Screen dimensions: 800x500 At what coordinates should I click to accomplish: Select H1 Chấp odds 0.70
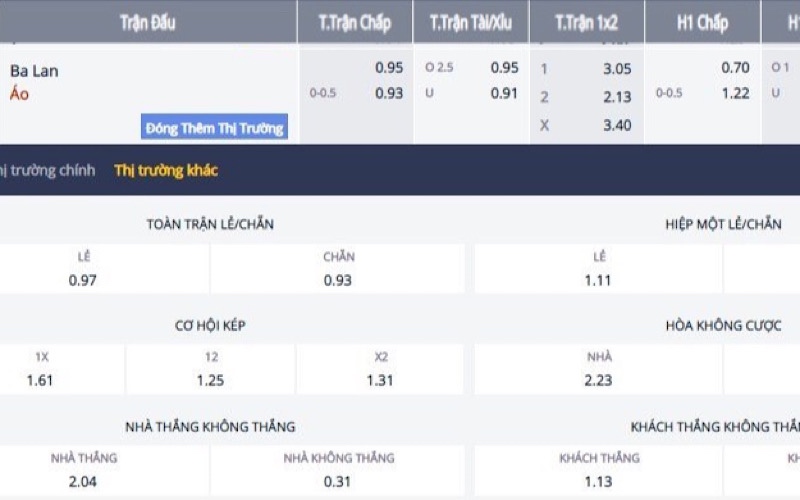pos(735,68)
